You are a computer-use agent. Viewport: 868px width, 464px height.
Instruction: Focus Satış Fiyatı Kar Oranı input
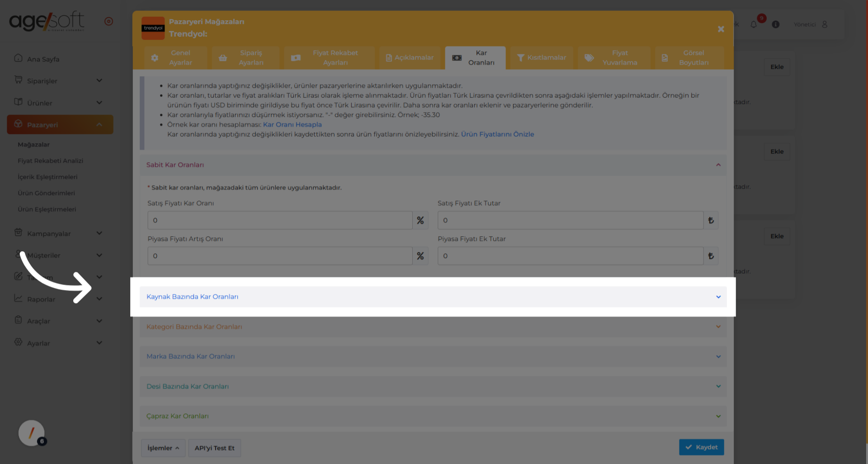click(280, 220)
